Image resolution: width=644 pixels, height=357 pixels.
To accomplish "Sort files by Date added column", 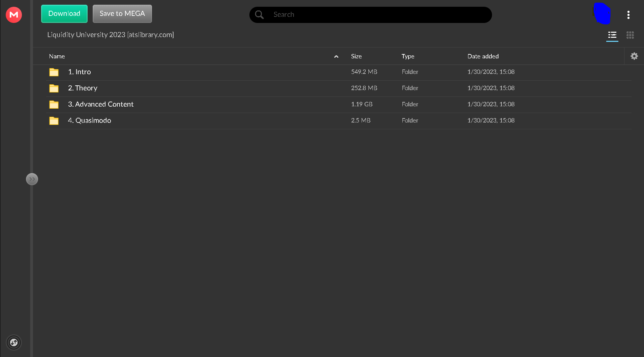I will [x=483, y=56].
